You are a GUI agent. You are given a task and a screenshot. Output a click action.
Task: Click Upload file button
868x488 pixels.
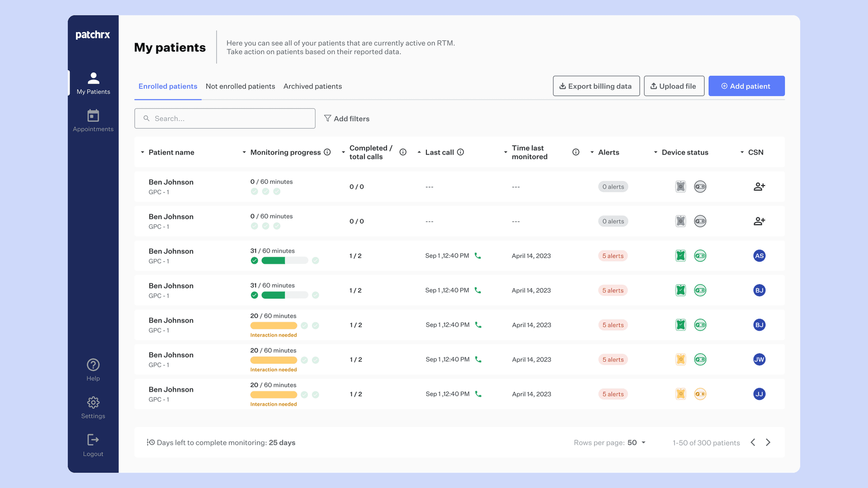click(x=674, y=86)
